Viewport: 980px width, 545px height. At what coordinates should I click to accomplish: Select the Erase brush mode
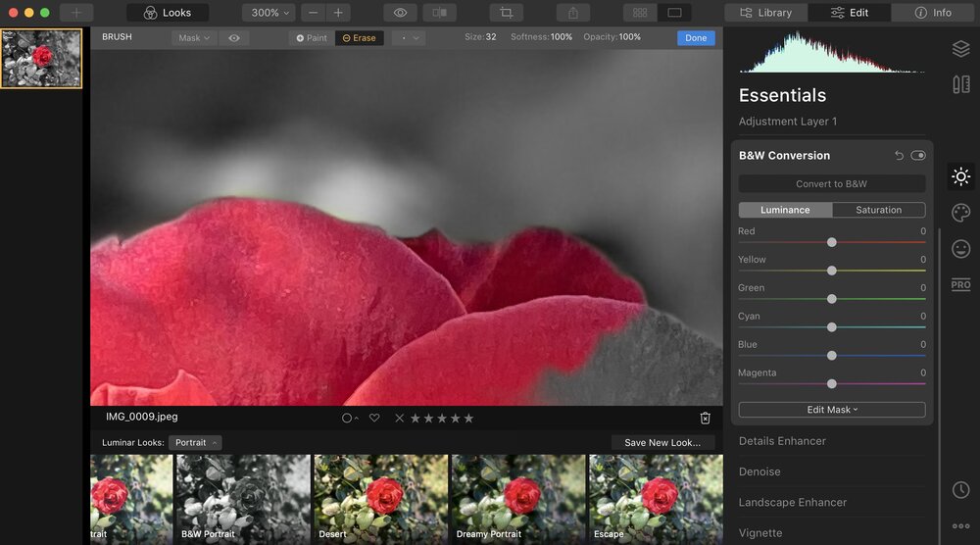pyautogui.click(x=359, y=38)
